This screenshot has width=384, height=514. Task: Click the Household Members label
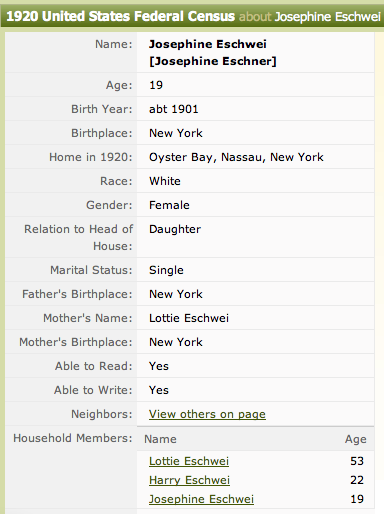pyautogui.click(x=73, y=438)
